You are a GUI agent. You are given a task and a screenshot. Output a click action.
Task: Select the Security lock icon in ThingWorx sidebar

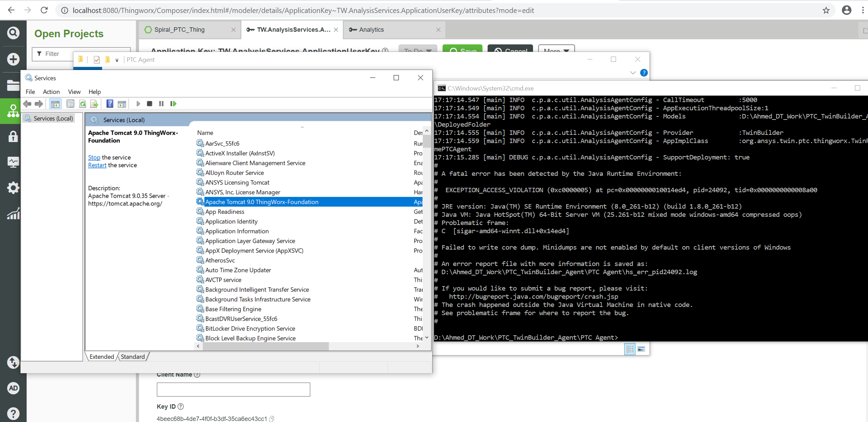(13, 136)
